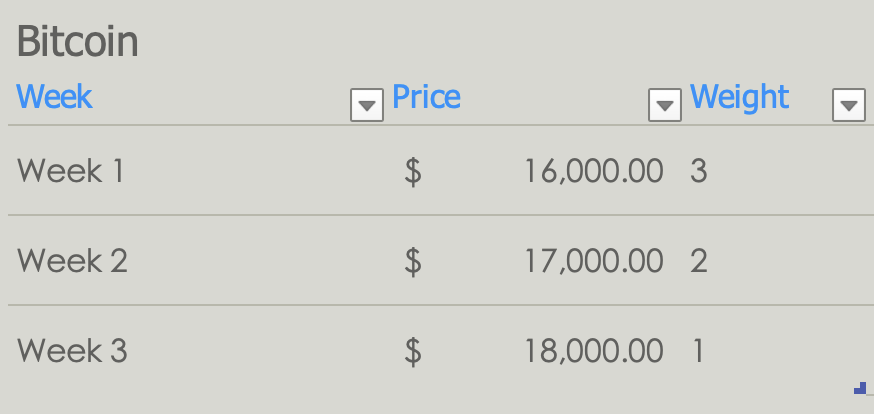Select the Week column header

[x=55, y=97]
